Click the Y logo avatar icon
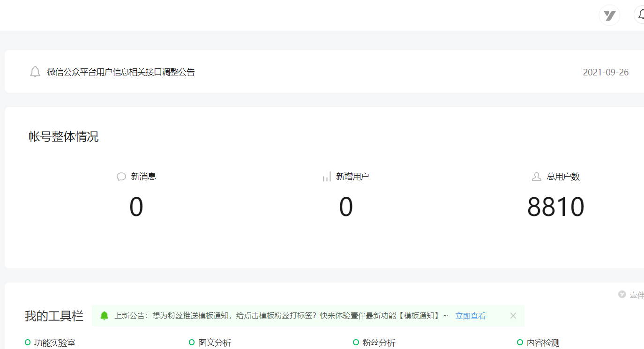The width and height of the screenshot is (644, 349). 609,15
